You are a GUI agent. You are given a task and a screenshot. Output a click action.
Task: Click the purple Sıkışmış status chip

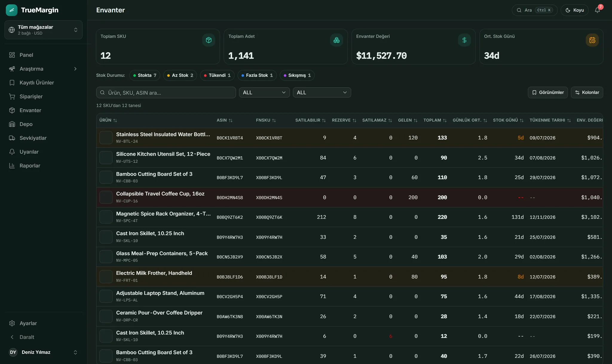(x=297, y=75)
